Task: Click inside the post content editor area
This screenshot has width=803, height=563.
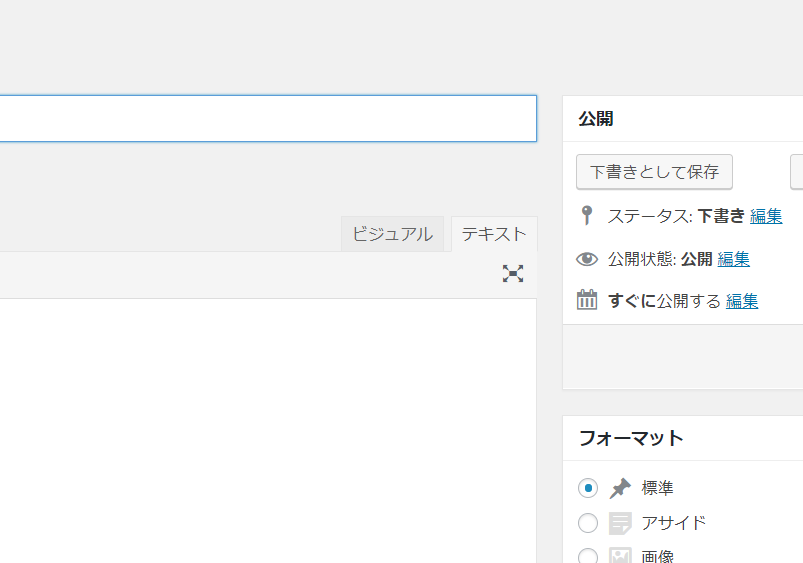Action: click(268, 430)
